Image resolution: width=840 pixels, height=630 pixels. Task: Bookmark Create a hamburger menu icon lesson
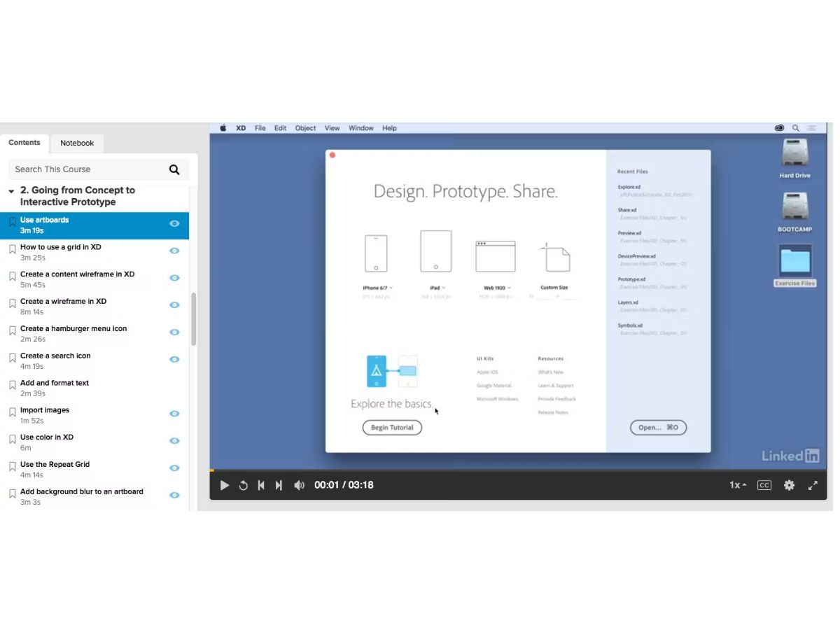pos(12,330)
